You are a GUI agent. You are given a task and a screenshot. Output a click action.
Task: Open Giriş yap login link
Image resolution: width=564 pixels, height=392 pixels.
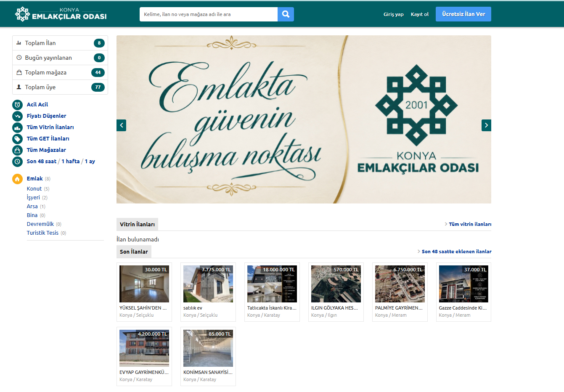[393, 14]
